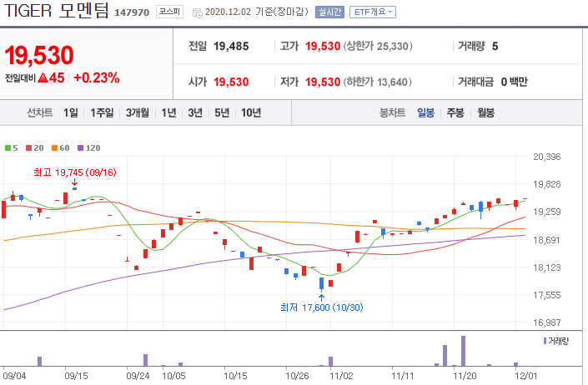Switch chart to 3개월 period
The height and width of the screenshot is (385, 588).
pos(138,112)
